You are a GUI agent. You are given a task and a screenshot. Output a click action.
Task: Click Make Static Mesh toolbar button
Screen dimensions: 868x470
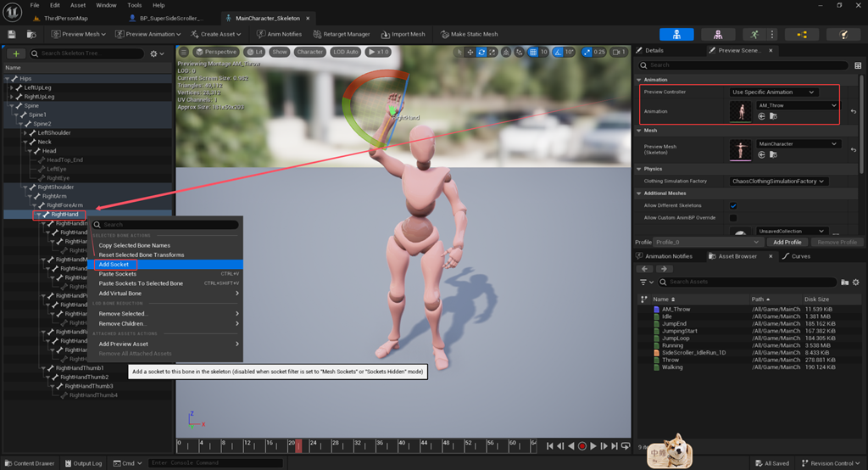(469, 35)
